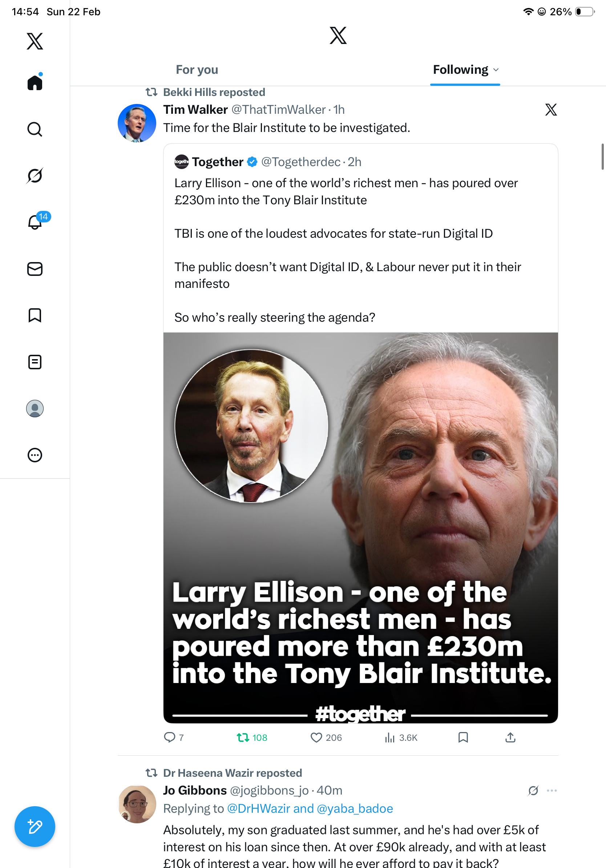Open the Grok icon in sidebar

[35, 176]
